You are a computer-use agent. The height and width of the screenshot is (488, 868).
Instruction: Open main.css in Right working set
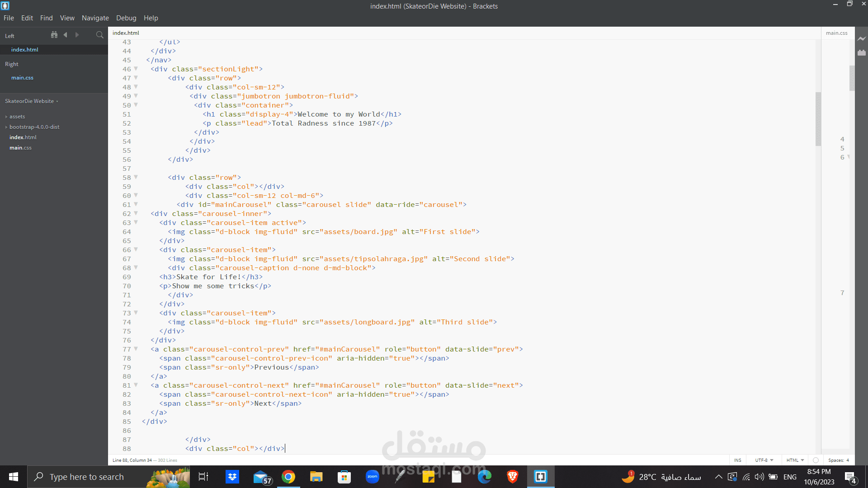click(22, 78)
